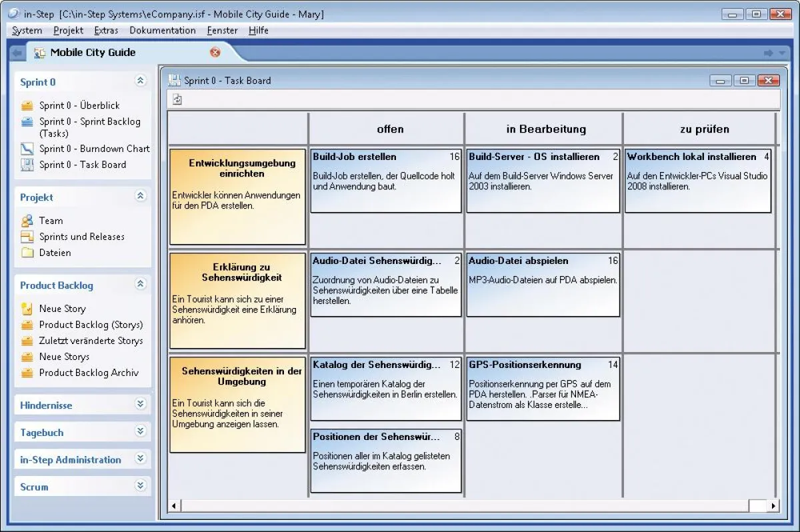Viewport: 800px width, 532px height.
Task: Collapse the Sprint 0 section
Action: (140, 81)
